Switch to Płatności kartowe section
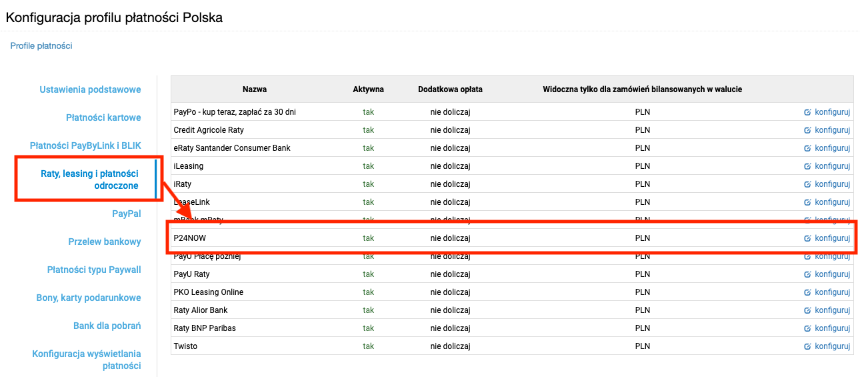Screen dimensions: 868x377 (x=103, y=117)
